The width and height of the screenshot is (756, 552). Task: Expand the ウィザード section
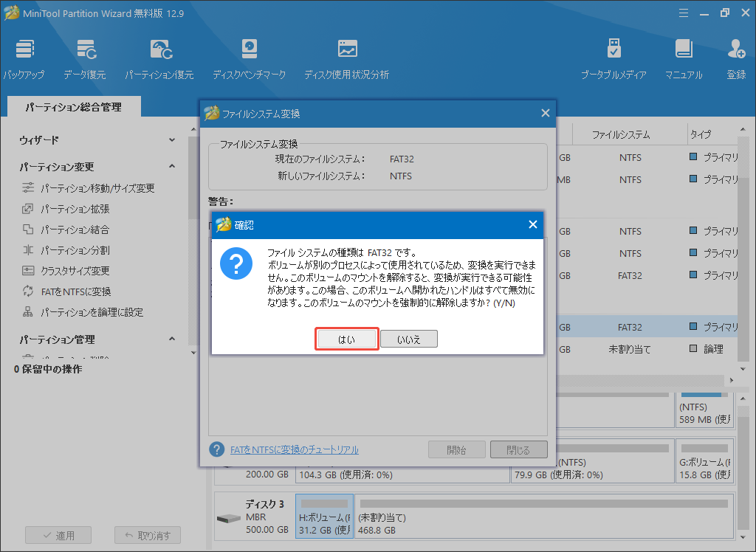172,139
